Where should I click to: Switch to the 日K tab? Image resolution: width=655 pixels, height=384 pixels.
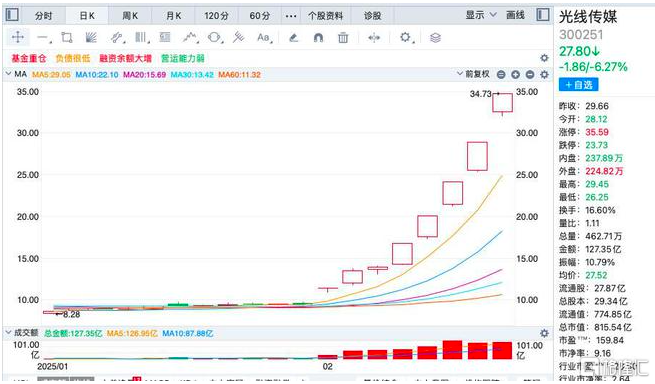[87, 16]
